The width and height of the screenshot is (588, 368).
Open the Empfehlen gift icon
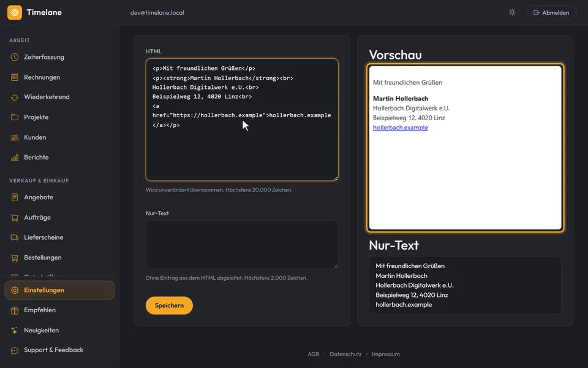tap(15, 310)
